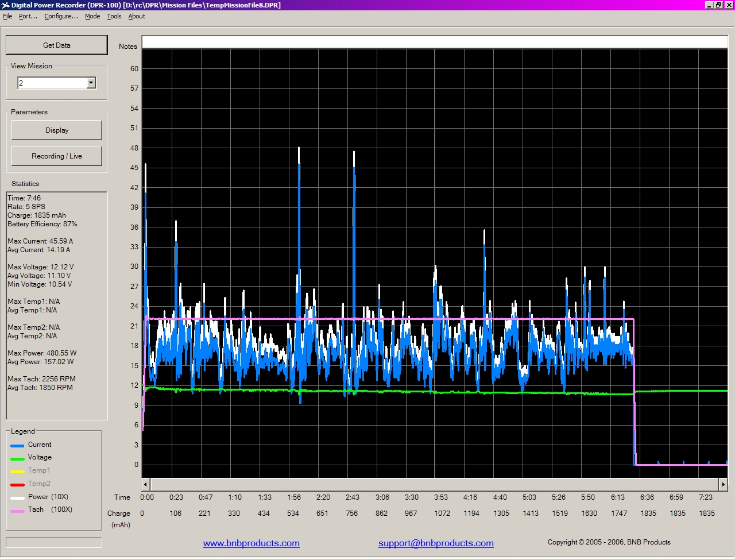Screen dimensions: 735x560
Task: Visit the www.bnbproducts.com link
Action: coord(251,543)
